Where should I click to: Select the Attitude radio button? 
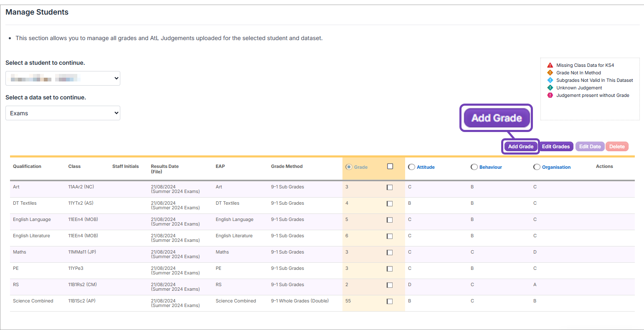click(x=411, y=167)
